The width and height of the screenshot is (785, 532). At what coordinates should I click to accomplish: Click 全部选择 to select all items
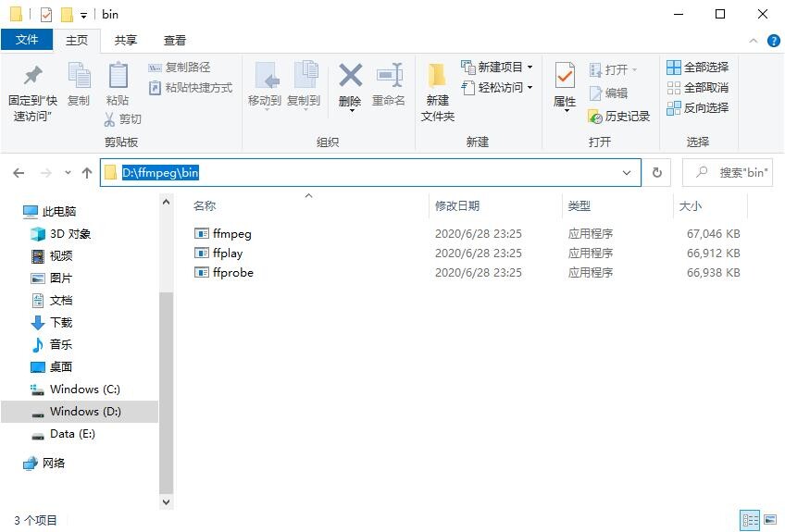[698, 68]
